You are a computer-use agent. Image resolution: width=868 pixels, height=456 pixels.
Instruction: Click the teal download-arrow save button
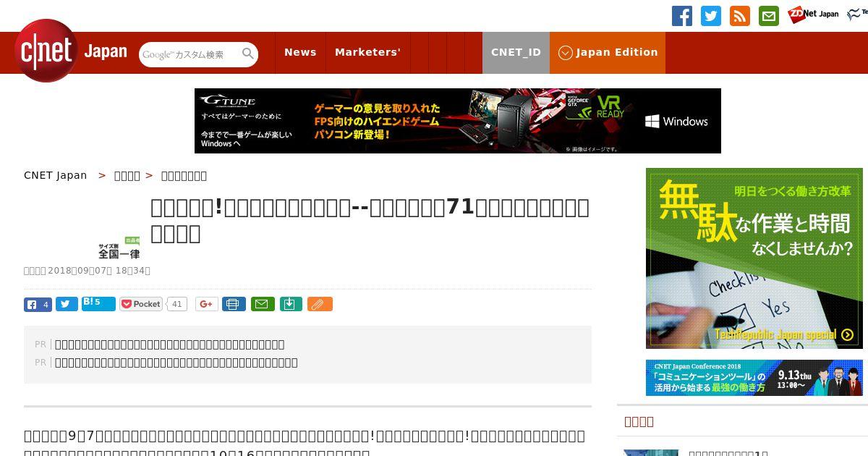pos(290,304)
